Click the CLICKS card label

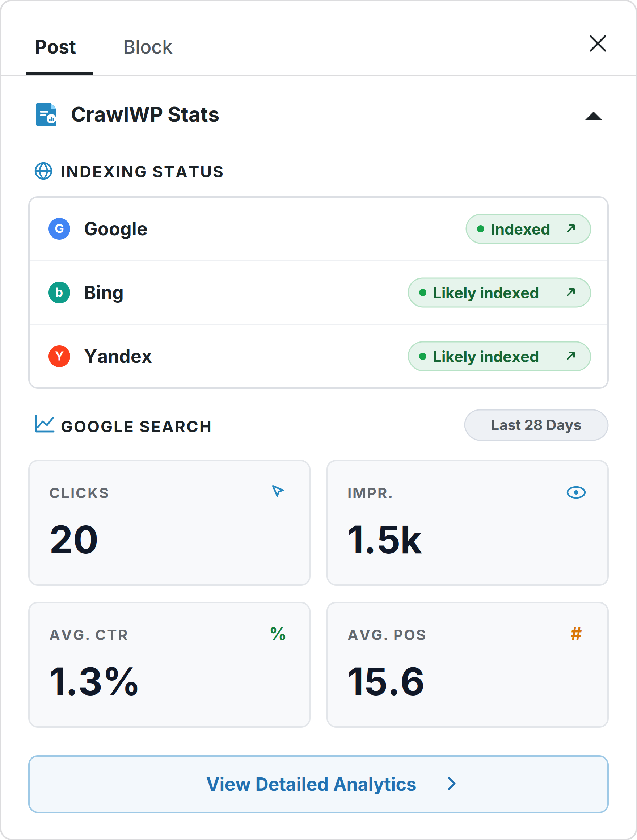pyautogui.click(x=79, y=493)
